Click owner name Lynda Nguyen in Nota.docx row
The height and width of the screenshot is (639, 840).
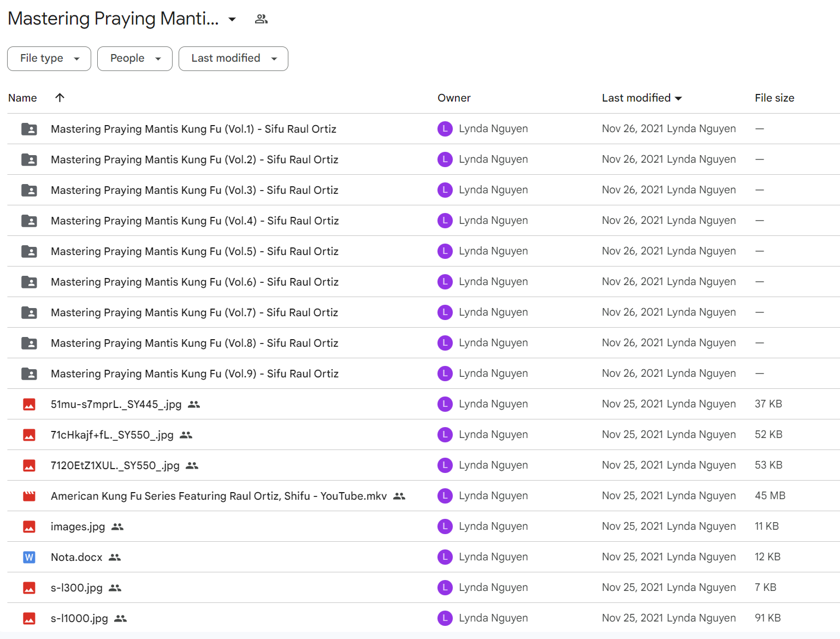pos(493,557)
